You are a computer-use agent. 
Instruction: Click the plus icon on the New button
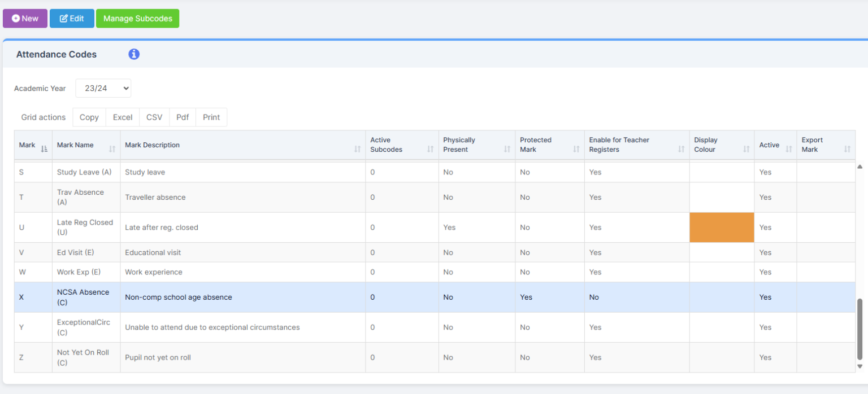click(16, 17)
